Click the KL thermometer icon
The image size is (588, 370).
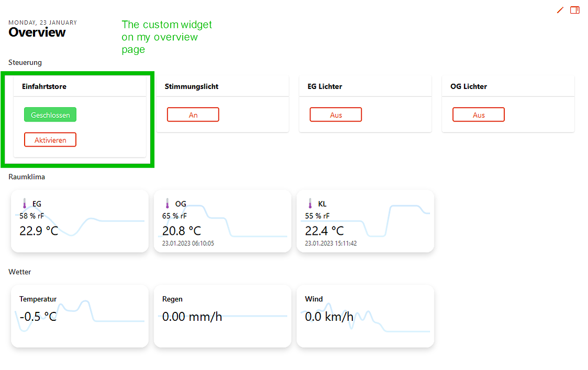tap(310, 204)
